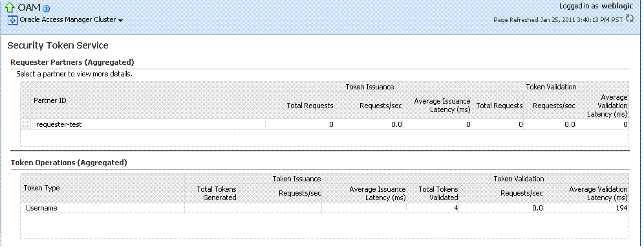The height and width of the screenshot is (250, 644).
Task: Click the Token Operations (Aggregated) section header
Action: (69, 163)
